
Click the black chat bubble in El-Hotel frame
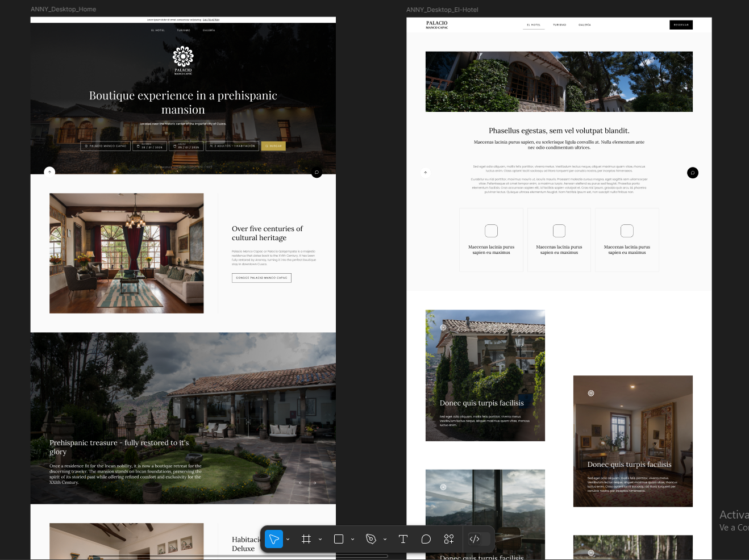[692, 173]
